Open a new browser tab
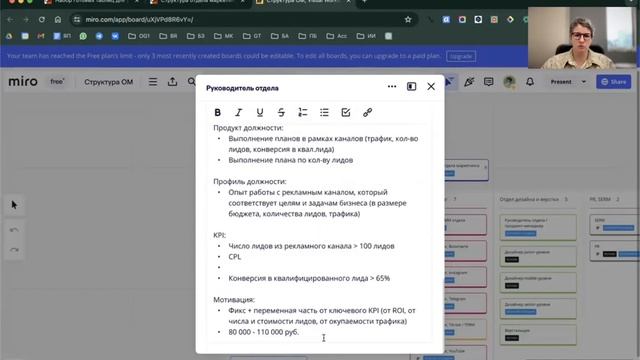 point(364,2)
